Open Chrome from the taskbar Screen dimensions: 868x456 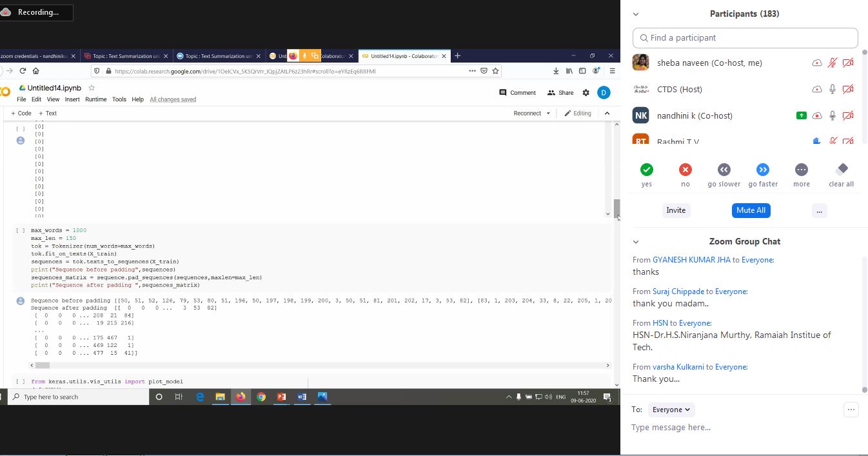click(x=261, y=397)
